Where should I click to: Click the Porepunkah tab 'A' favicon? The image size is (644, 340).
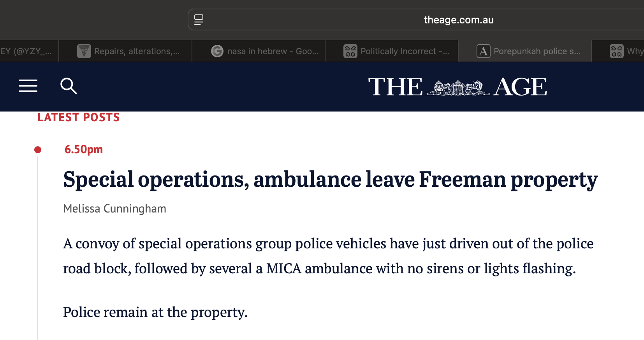tap(483, 51)
